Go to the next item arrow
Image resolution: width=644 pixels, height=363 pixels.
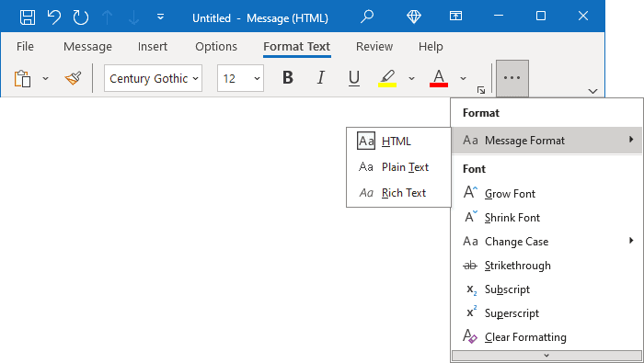click(x=134, y=17)
